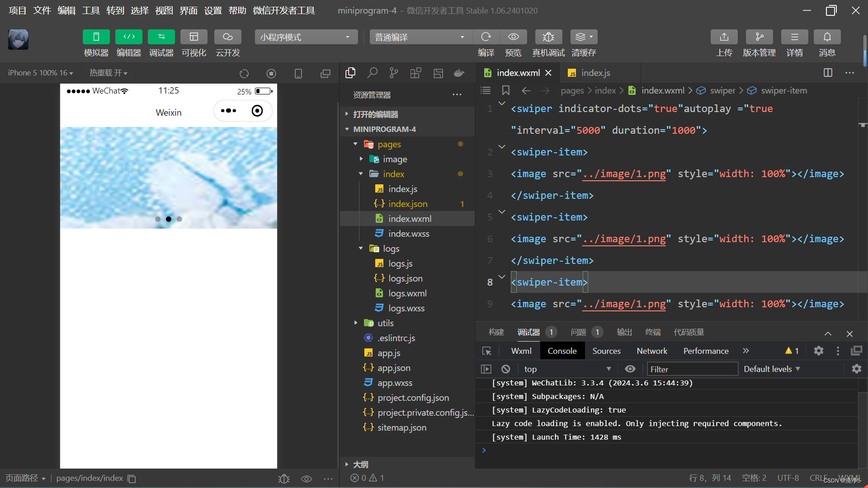
Task: Toggle the simulator panel button
Action: 96,37
